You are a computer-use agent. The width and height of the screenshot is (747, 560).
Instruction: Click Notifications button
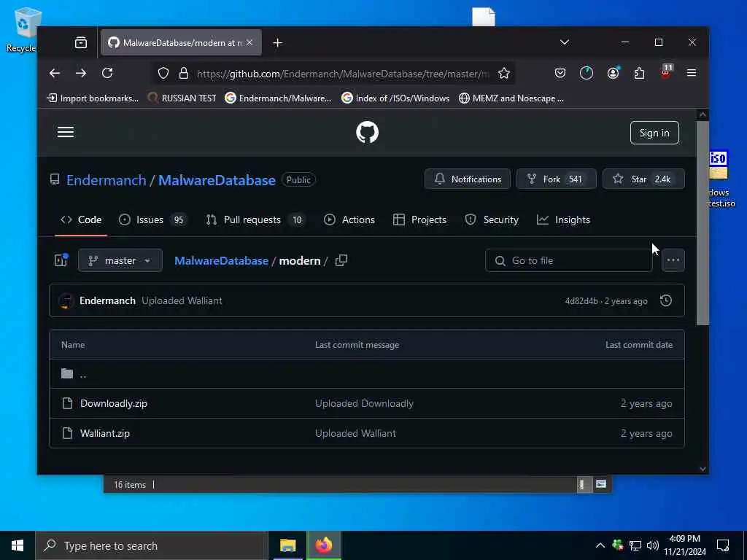coord(468,179)
